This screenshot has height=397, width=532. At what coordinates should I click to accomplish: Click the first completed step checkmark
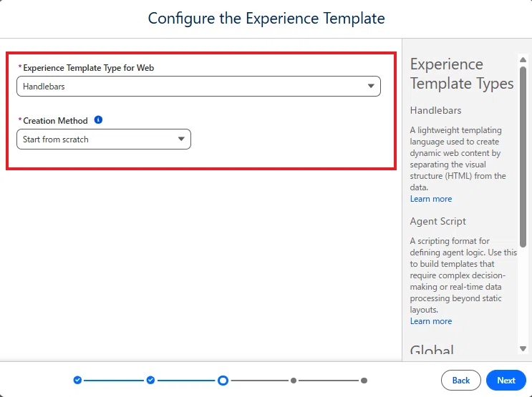coord(77,380)
